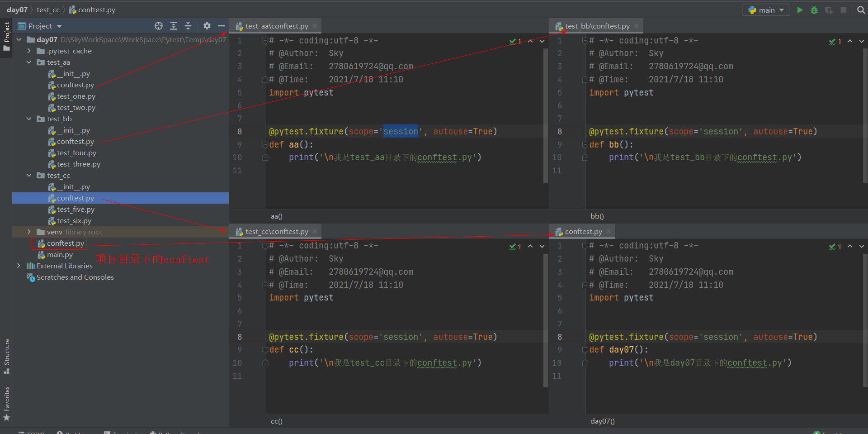
Task: Click the conftest.py breadcrumb in the navigation bar
Action: coord(92,10)
